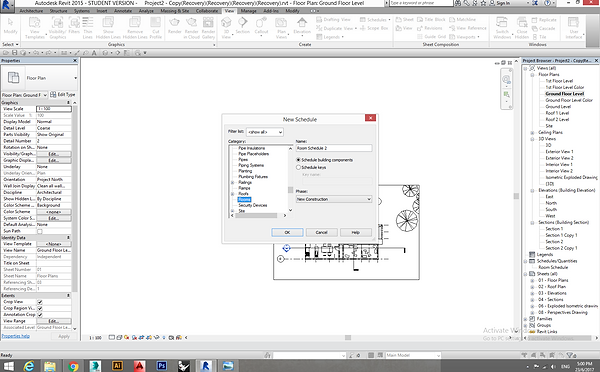Viewport: 600px width, 372px height.
Task: Click the Edit Type button
Action: tap(63, 95)
